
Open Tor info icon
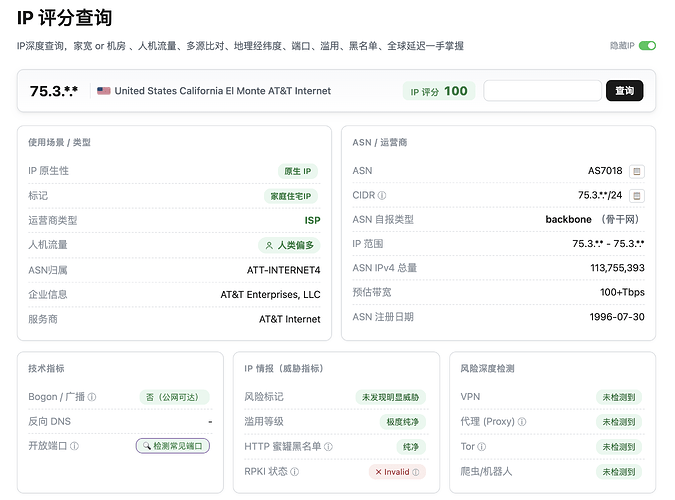tap(482, 447)
